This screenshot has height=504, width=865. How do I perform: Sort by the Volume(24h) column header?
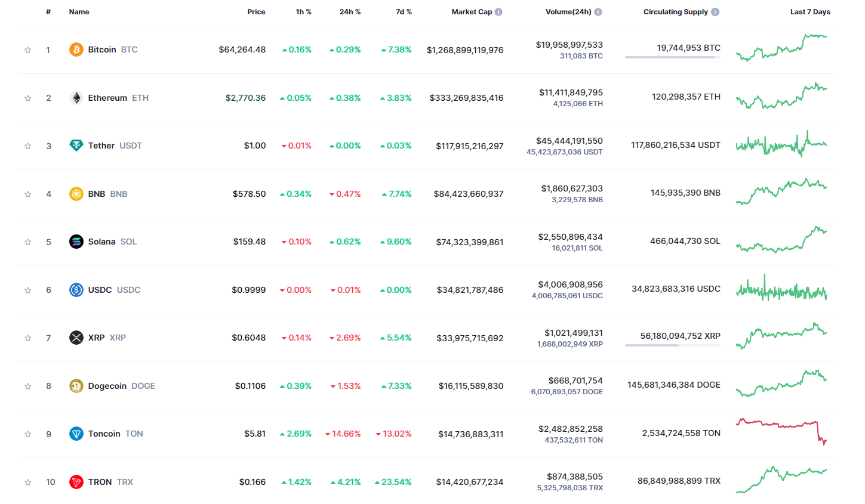(x=568, y=12)
